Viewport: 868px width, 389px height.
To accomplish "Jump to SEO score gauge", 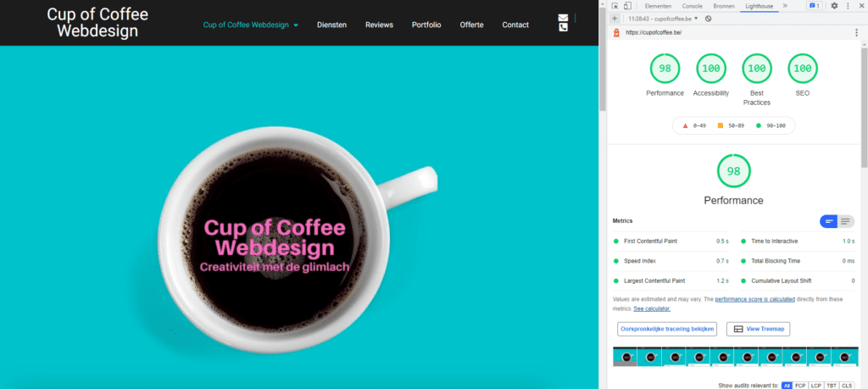I will point(802,69).
